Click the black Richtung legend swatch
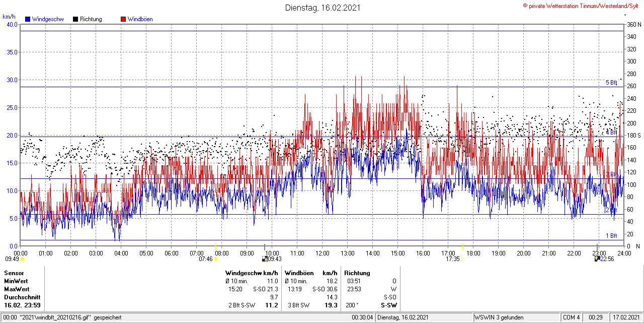644x323 pixels. coord(75,19)
